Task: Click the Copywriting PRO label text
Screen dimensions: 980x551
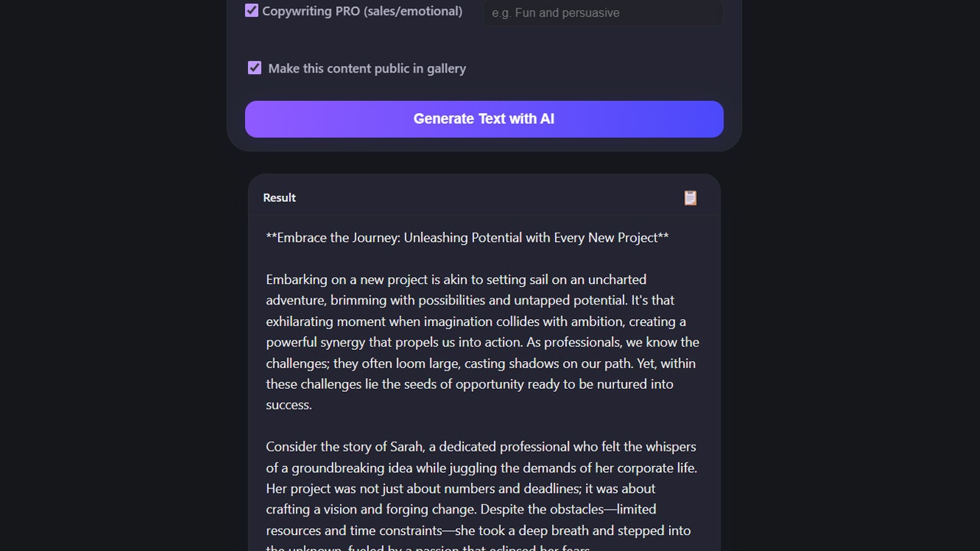Action: tap(362, 11)
